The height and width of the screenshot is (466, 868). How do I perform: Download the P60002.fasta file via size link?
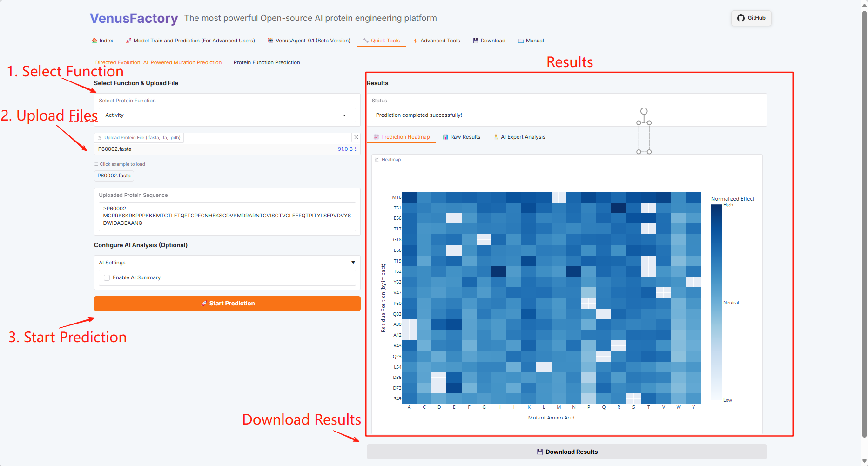point(347,149)
